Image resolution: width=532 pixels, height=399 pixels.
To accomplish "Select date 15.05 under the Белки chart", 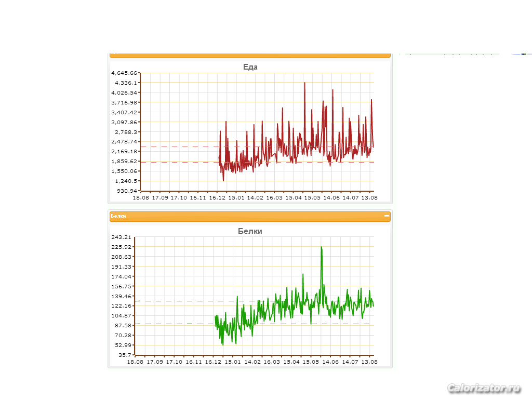I will [x=311, y=362].
